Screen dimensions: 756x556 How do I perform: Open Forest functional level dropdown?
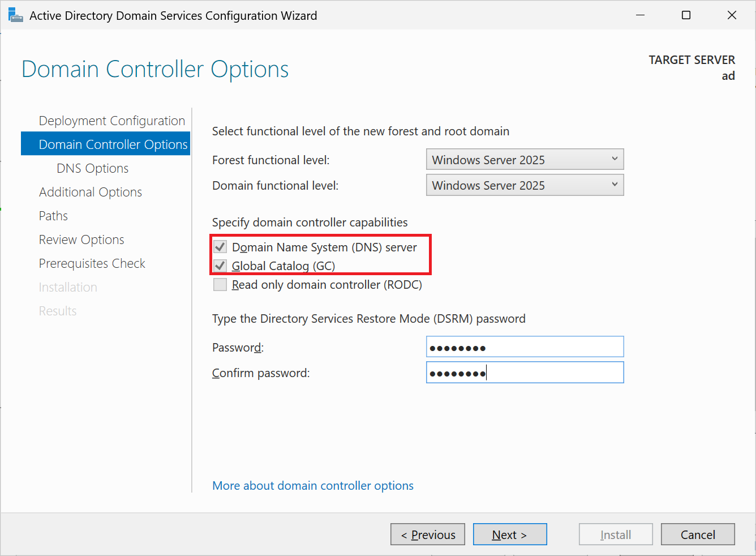[525, 160]
